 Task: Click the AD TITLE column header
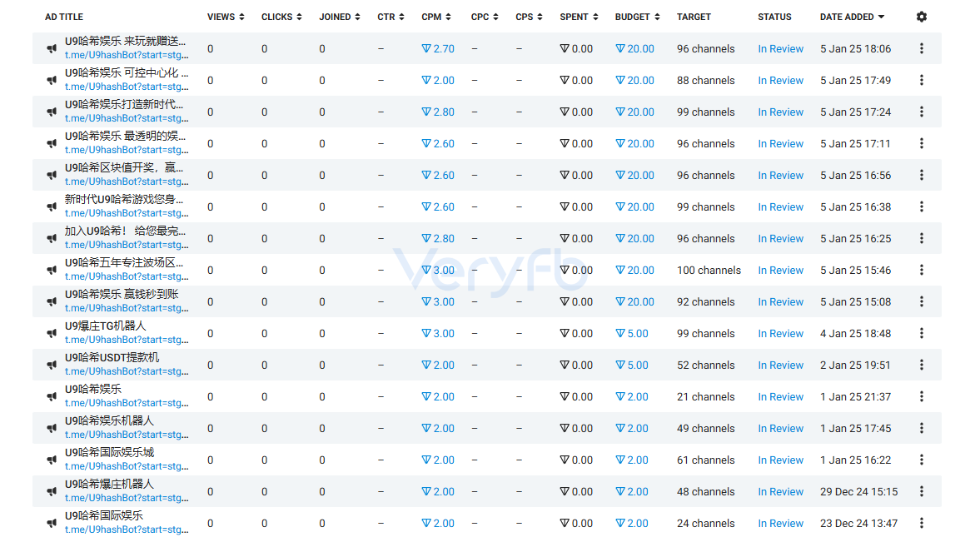(64, 17)
